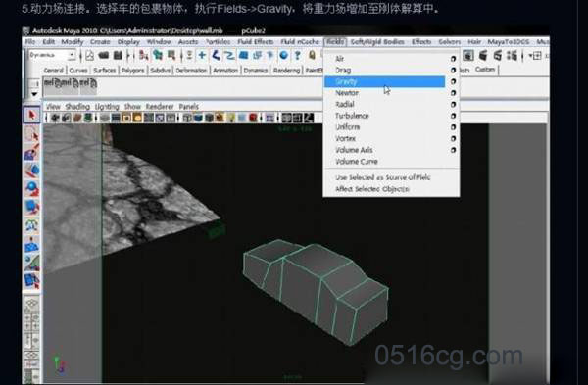Expand the shelf arrow menu below tabs
Image resolution: width=588 pixels, height=385 pixels.
34,94
